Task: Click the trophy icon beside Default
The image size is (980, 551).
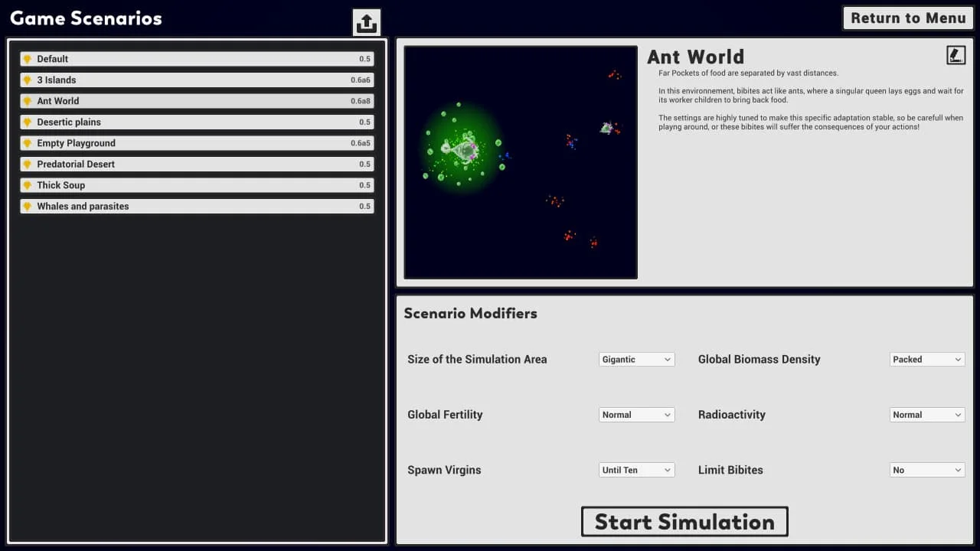Action: click(27, 59)
